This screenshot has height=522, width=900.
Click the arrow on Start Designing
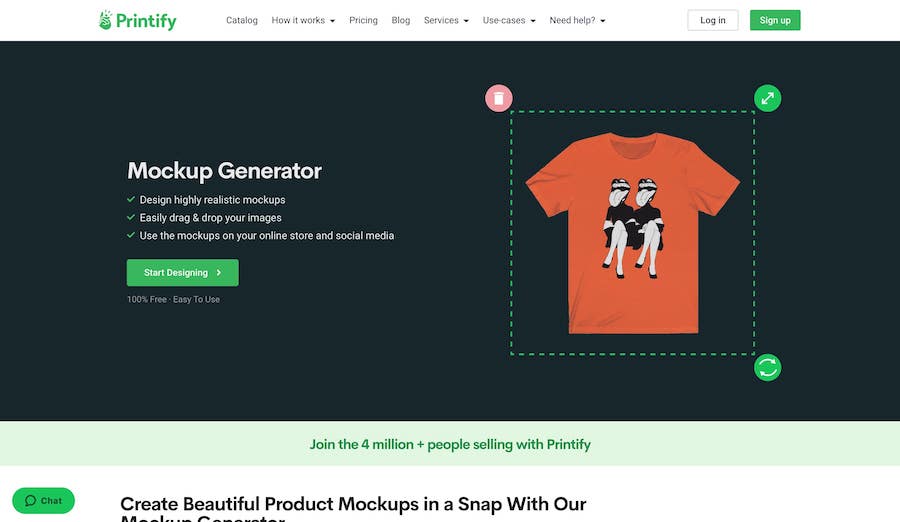(219, 273)
